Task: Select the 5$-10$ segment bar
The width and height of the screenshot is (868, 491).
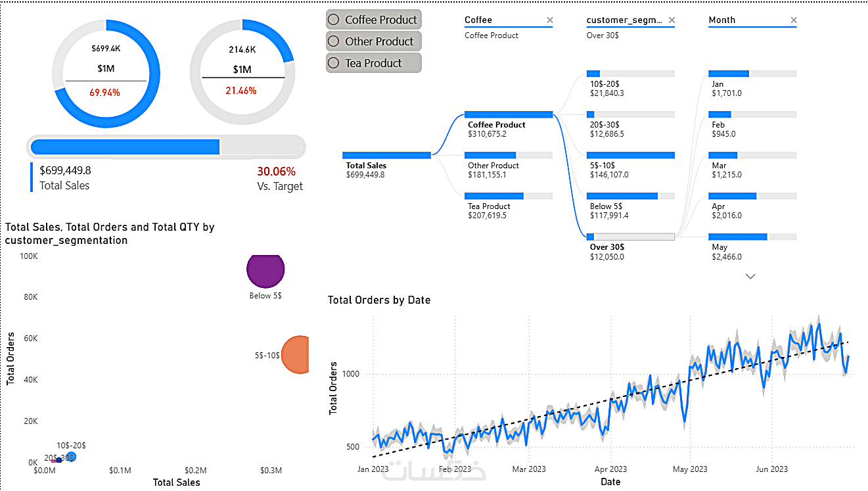Action: coord(630,155)
